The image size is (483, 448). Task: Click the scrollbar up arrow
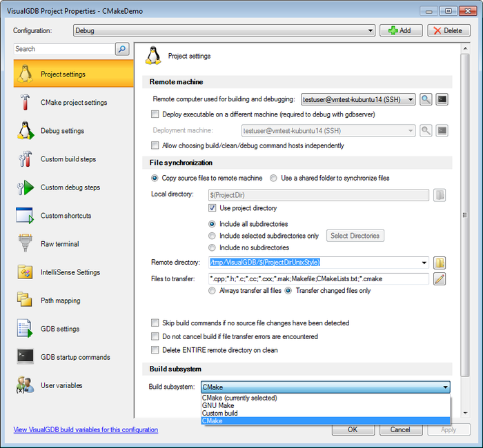(465, 49)
